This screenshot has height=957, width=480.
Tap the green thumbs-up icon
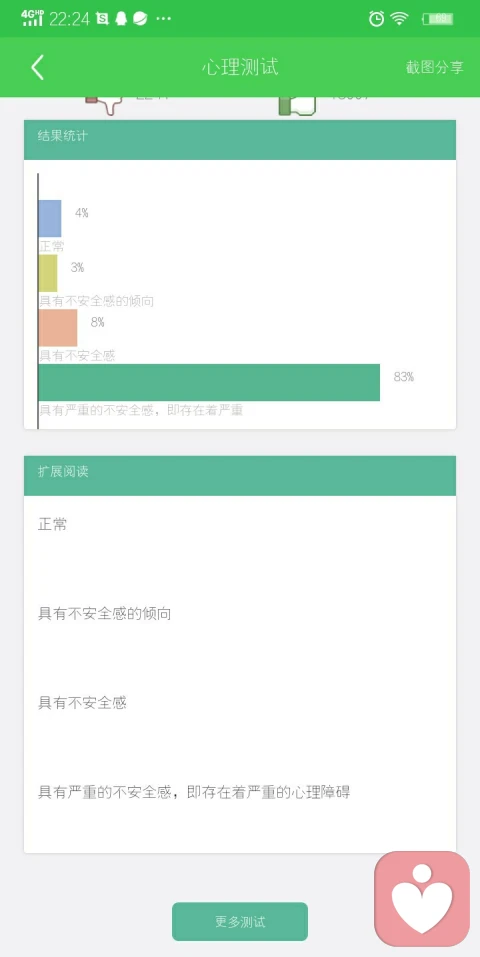297,105
